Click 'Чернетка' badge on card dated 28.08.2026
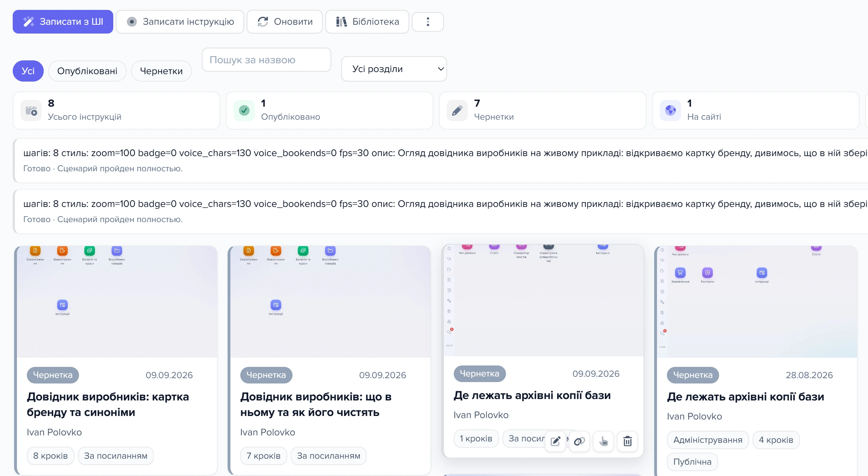 (693, 375)
